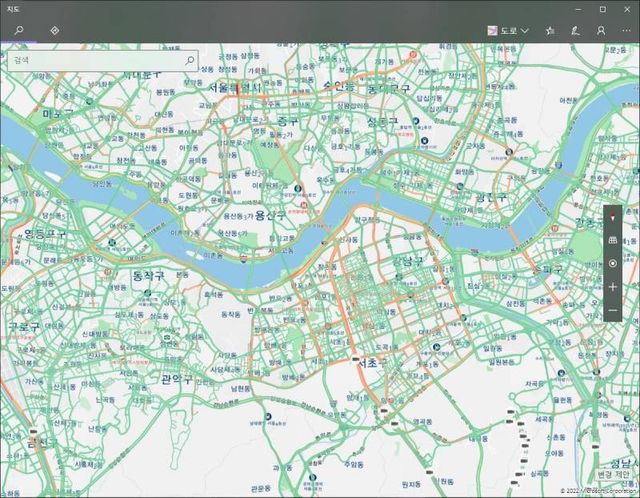Click the 관악구 district label on map

click(176, 379)
